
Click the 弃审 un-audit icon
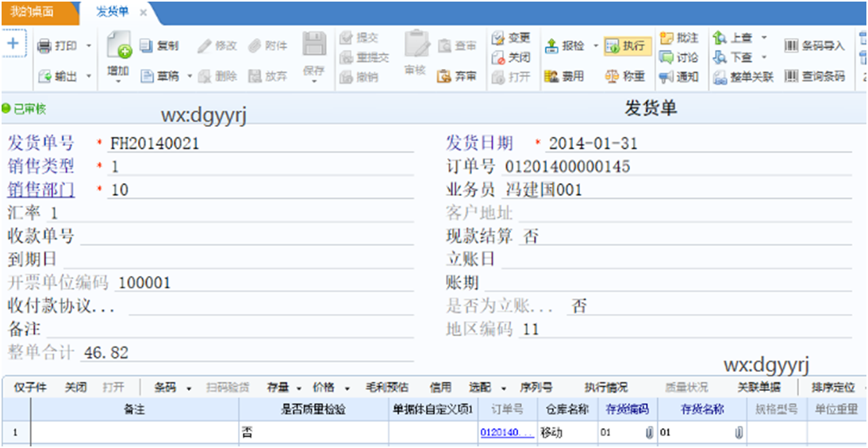tap(444, 76)
